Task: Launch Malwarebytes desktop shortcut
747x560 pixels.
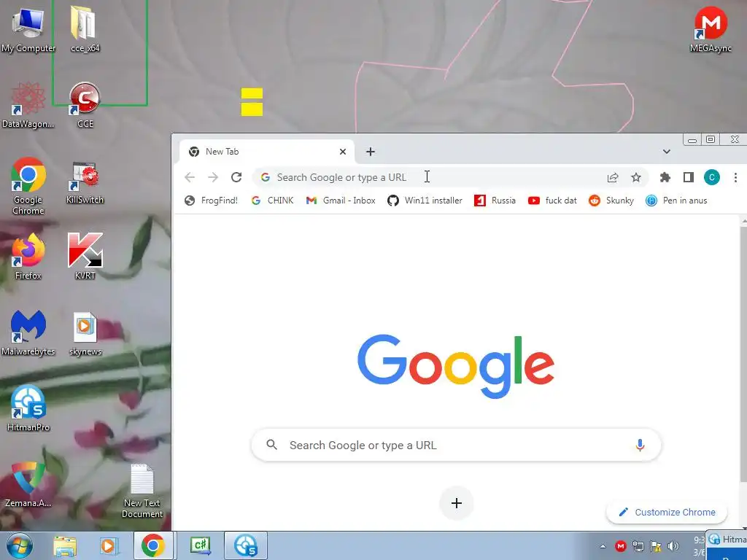Action: click(x=28, y=332)
